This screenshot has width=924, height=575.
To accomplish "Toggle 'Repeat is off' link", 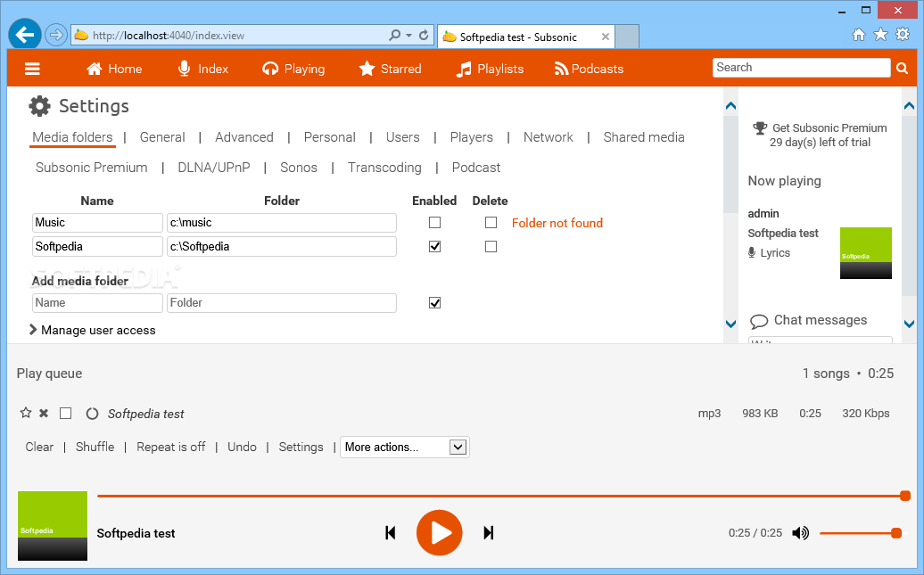I will [x=171, y=448].
